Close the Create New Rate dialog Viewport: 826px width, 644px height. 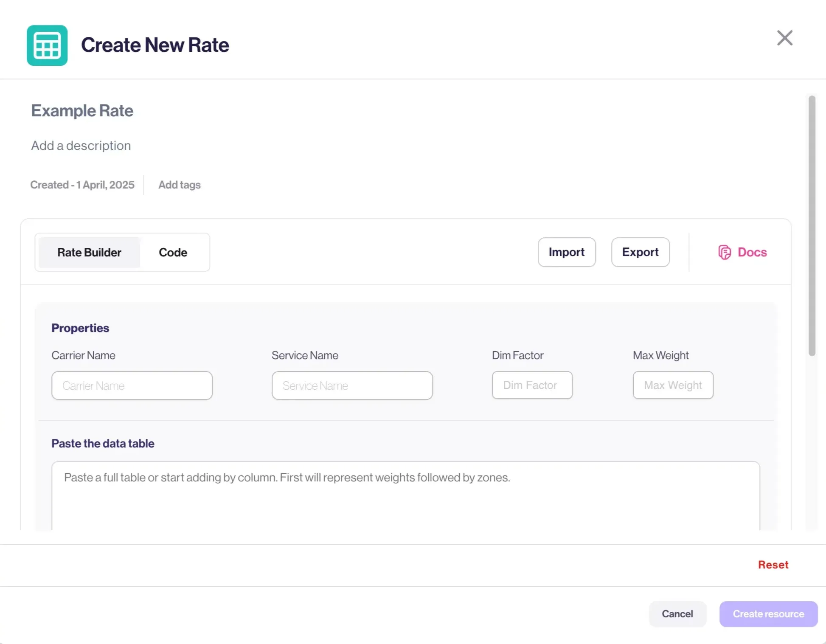pos(784,38)
